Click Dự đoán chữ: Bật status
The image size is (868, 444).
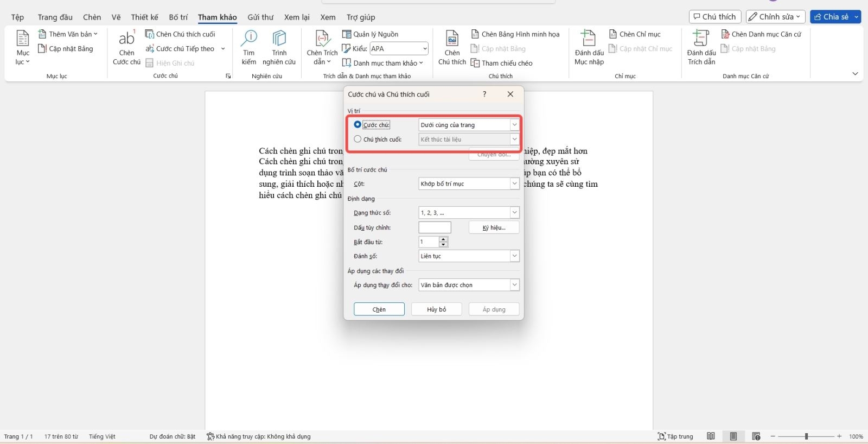[173, 436]
